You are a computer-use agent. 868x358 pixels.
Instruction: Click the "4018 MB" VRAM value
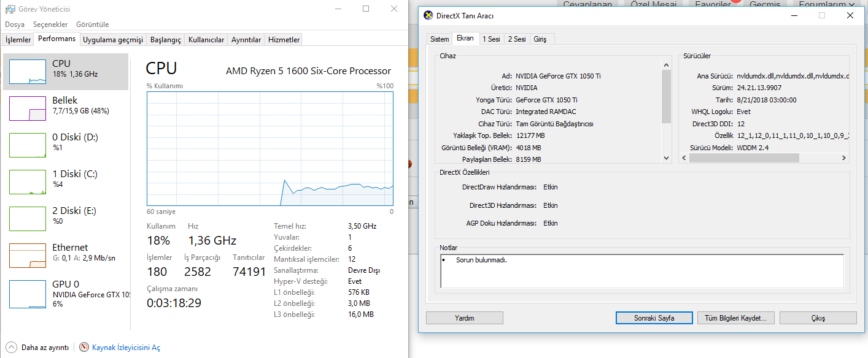click(x=529, y=148)
